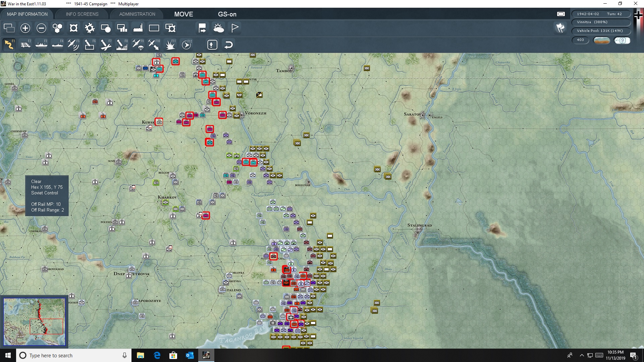Select the F9 air transport parachute icon
This screenshot has width=644, height=362.
click(138, 45)
